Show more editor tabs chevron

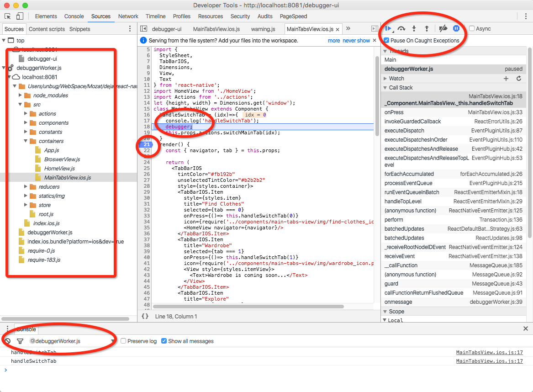tap(348, 29)
